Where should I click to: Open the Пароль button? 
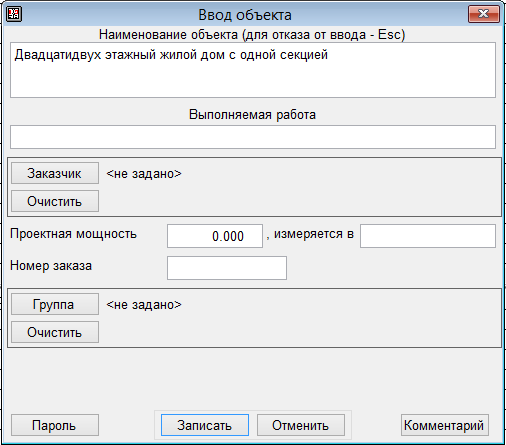click(x=55, y=425)
